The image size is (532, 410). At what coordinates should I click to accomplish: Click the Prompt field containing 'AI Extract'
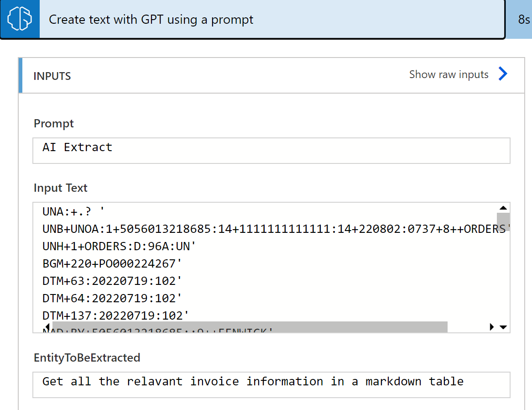coord(271,150)
